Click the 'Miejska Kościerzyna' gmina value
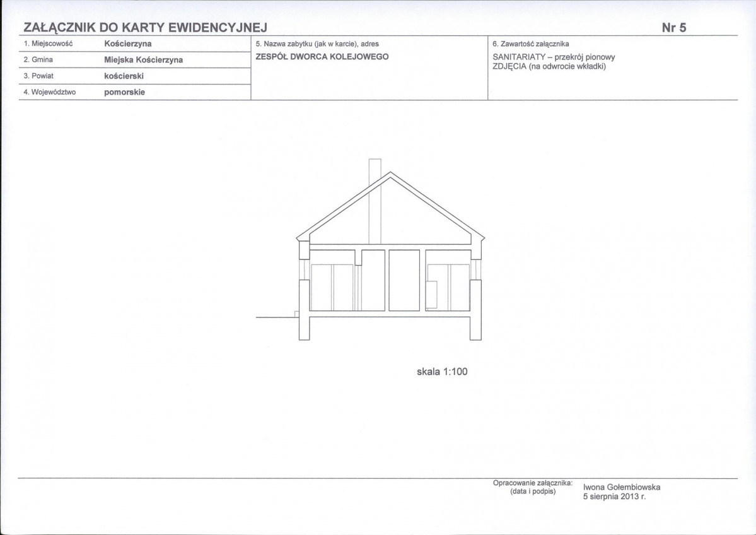This screenshot has height=535, width=756. click(143, 60)
